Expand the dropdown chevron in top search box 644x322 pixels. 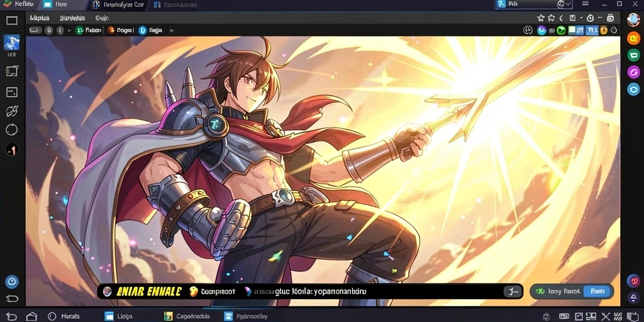tap(568, 4)
